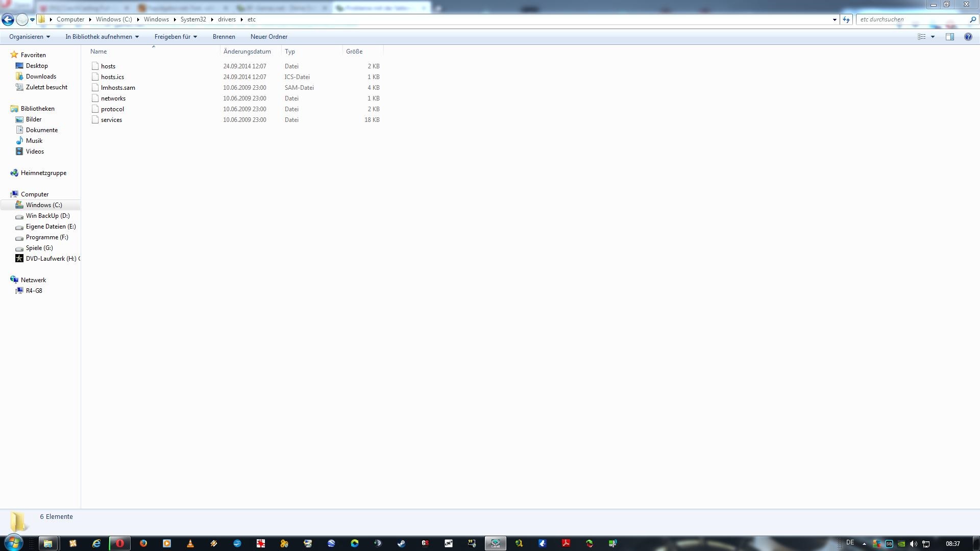
Task: Open Downloads in the Favoriten sidebar
Action: [x=41, y=77]
